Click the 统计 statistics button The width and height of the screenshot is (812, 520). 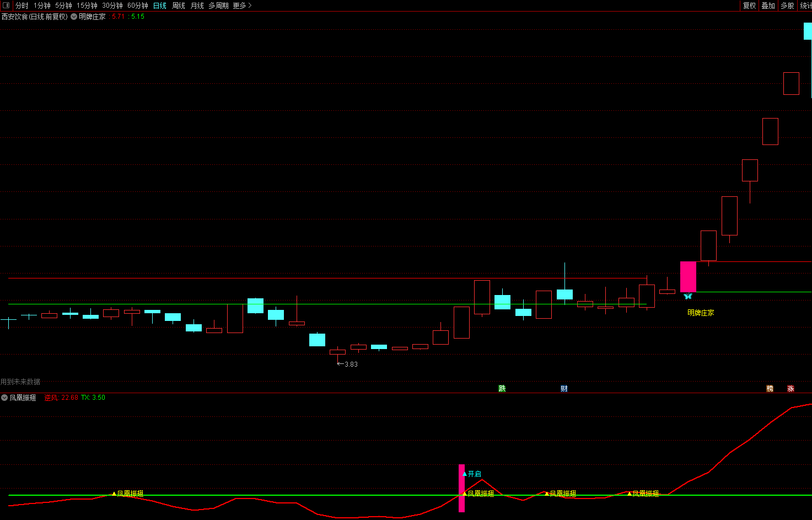click(x=805, y=6)
